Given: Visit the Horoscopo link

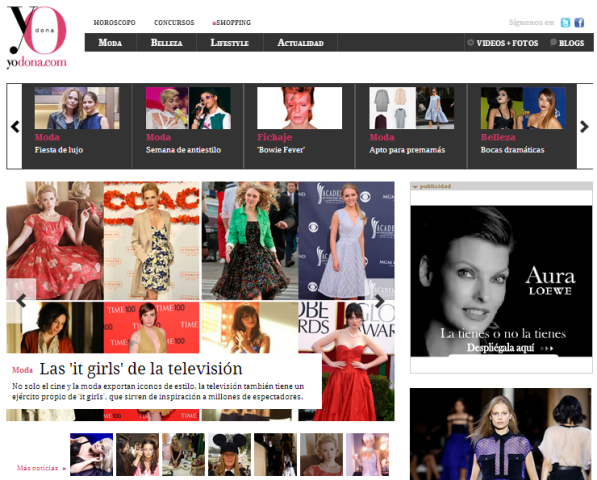Looking at the screenshot, I should (115, 22).
